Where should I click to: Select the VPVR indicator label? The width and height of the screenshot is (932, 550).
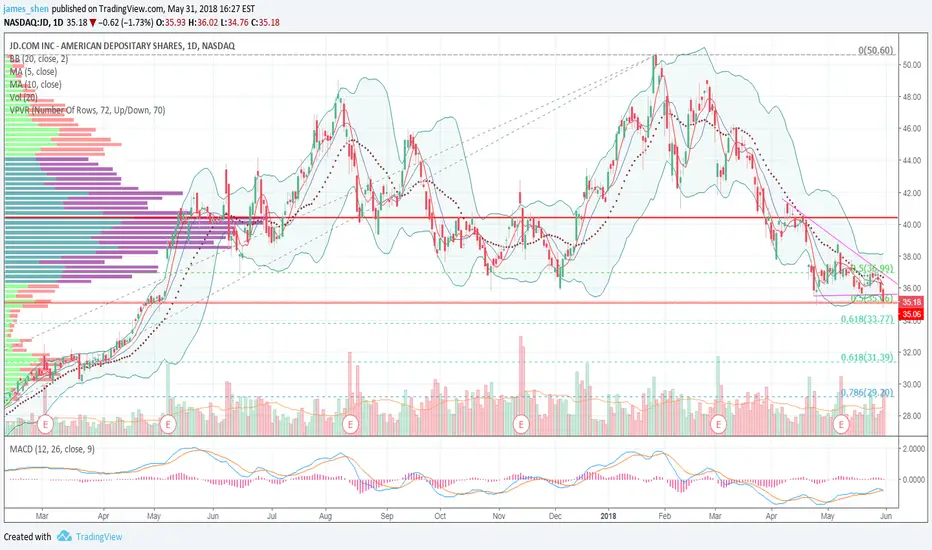coord(87,111)
